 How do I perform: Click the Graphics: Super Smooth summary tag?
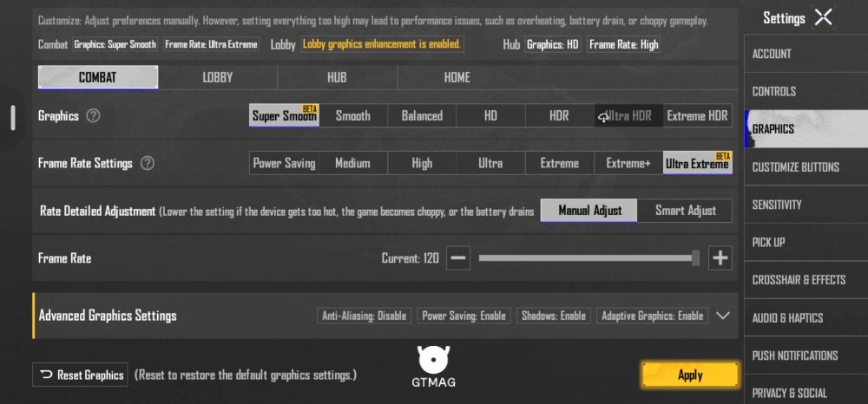click(x=115, y=44)
